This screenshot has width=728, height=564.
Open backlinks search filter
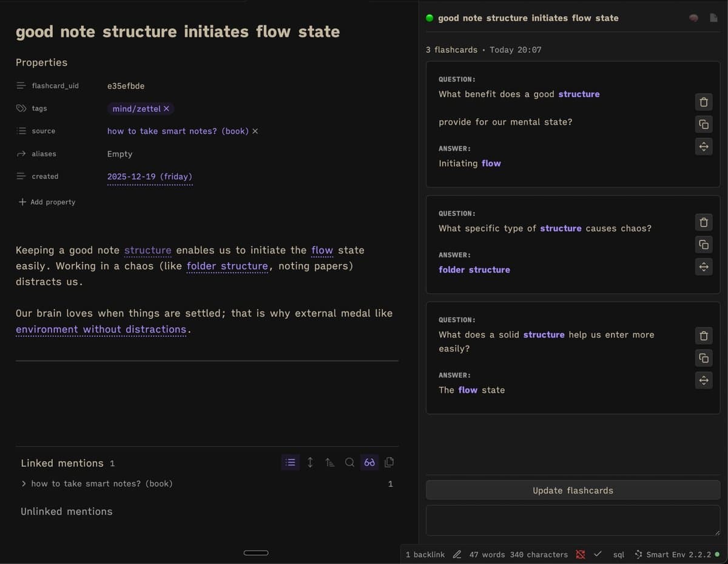click(349, 463)
